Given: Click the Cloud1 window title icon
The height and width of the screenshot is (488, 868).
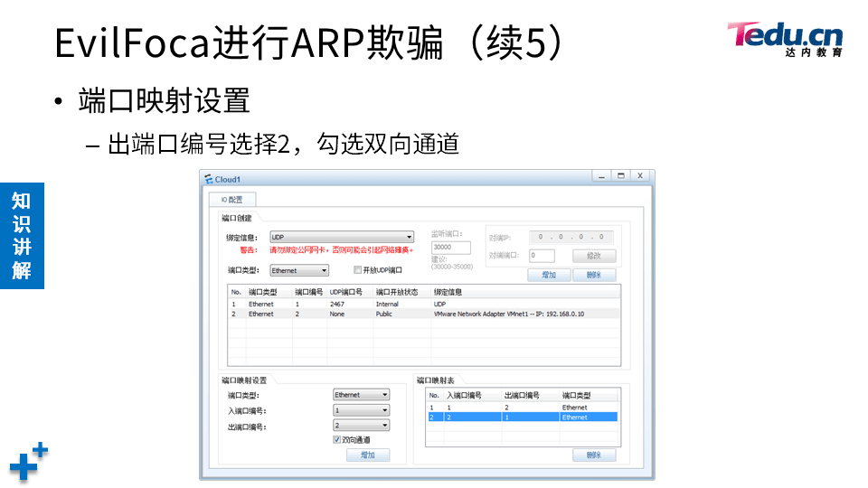Looking at the screenshot, I should [x=209, y=179].
